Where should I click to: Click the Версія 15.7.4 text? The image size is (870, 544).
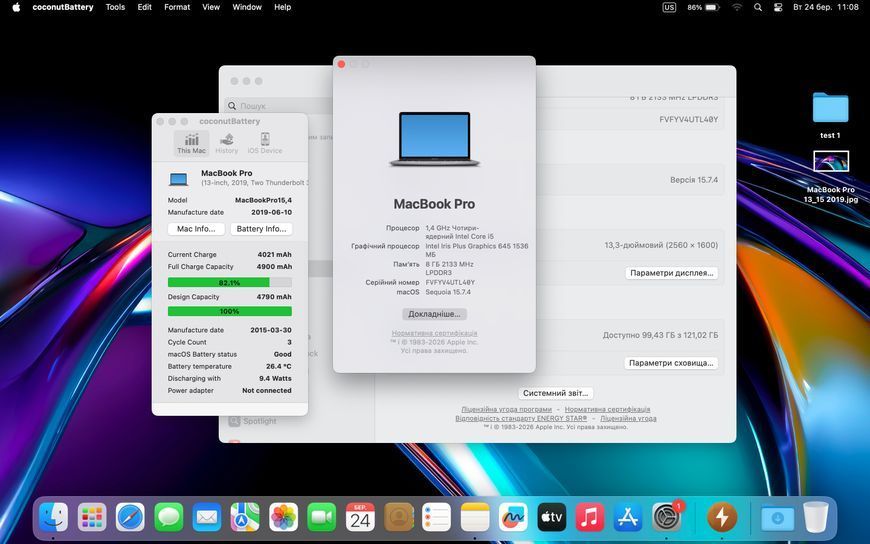pyautogui.click(x=694, y=180)
